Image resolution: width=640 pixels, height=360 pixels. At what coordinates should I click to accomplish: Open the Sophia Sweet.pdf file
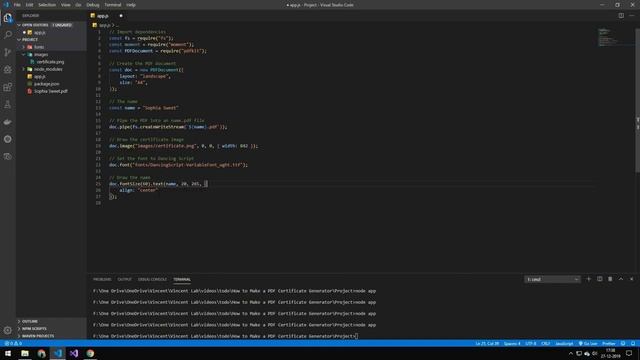51,91
